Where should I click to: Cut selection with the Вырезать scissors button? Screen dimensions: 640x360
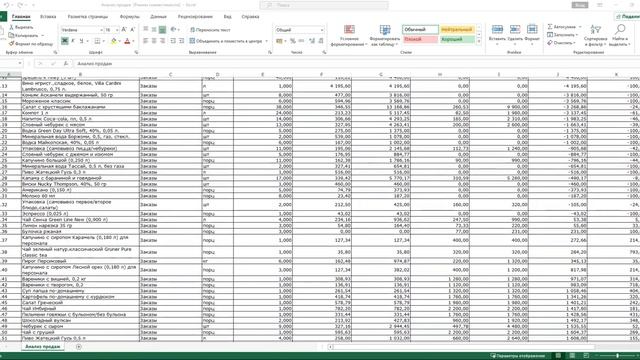21,27
